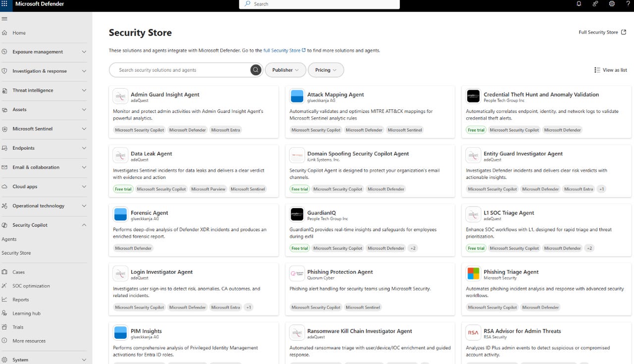Click the Search security solutions field

coord(181,70)
